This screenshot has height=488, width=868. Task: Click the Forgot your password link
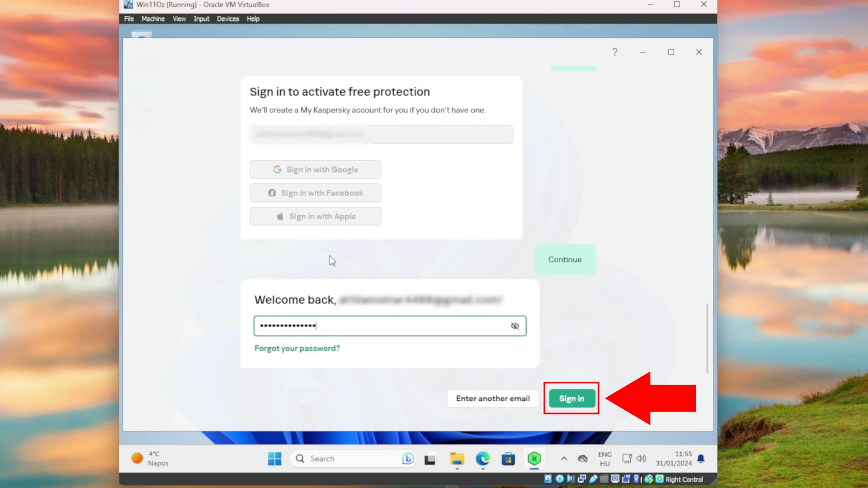point(296,348)
